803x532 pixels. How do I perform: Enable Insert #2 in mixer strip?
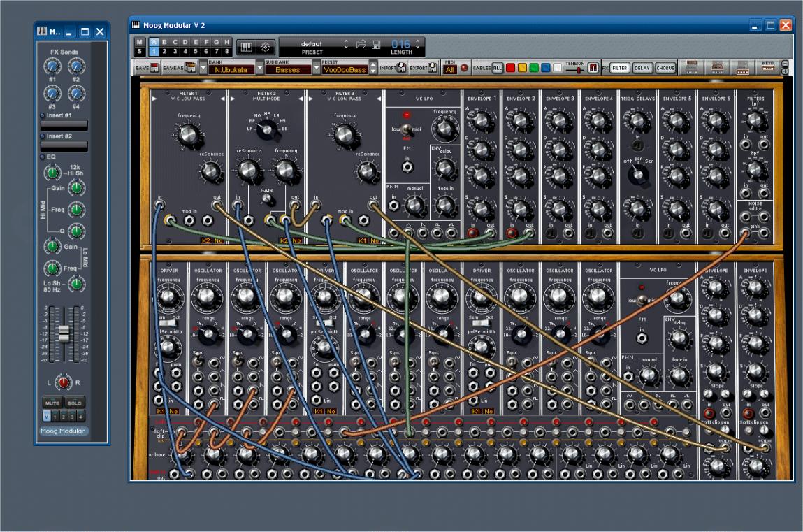(x=43, y=136)
